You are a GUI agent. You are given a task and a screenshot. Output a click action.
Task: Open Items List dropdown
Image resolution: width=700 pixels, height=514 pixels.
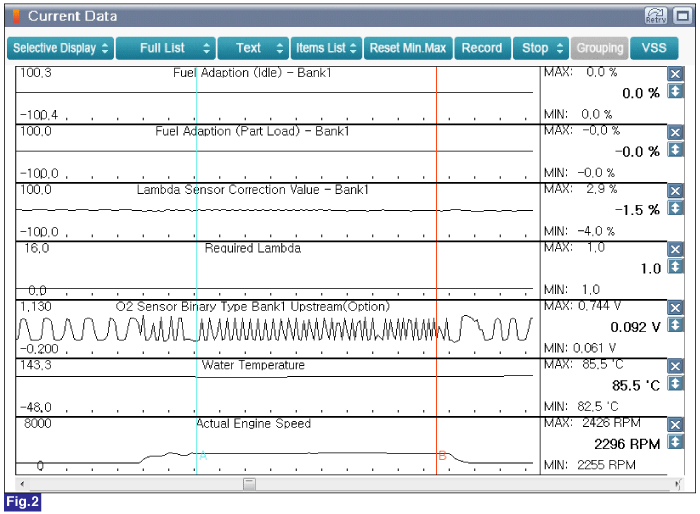[x=326, y=48]
